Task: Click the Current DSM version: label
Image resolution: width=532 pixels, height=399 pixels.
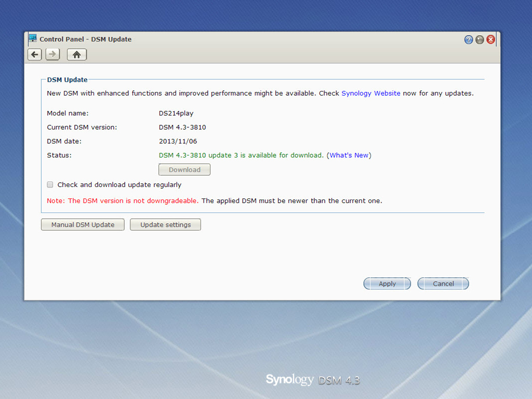Action: click(82, 127)
